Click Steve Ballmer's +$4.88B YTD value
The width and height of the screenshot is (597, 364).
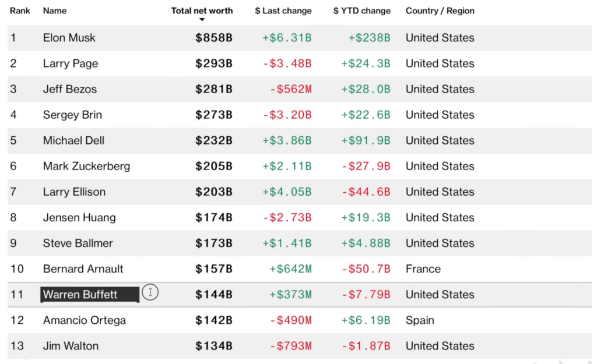[366, 243]
